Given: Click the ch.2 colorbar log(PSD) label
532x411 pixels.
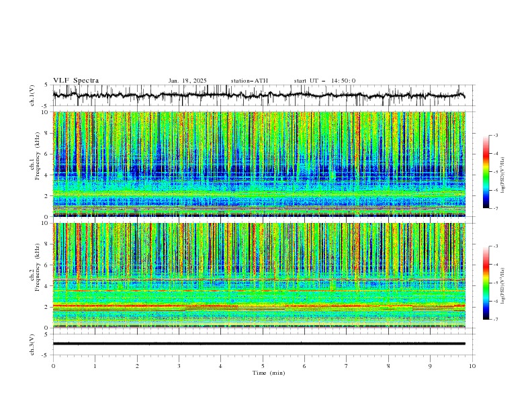Looking at the screenshot, I should click(x=503, y=286).
